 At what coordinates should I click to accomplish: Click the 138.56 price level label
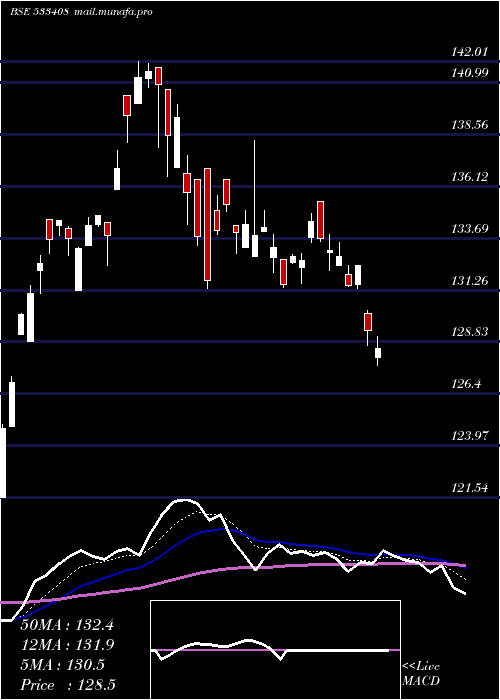pos(469,125)
